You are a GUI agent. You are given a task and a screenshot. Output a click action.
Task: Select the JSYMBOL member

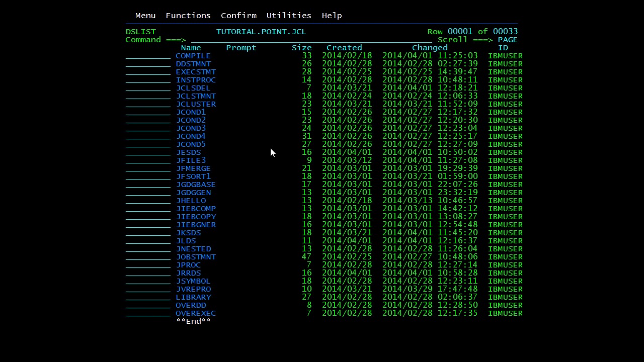[193, 281]
